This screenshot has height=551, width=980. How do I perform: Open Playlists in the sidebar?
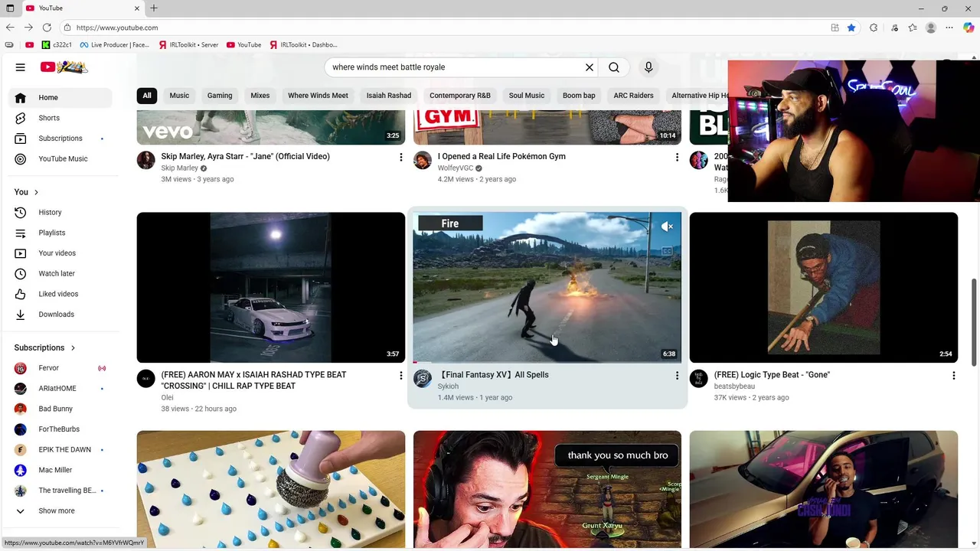coord(60,233)
